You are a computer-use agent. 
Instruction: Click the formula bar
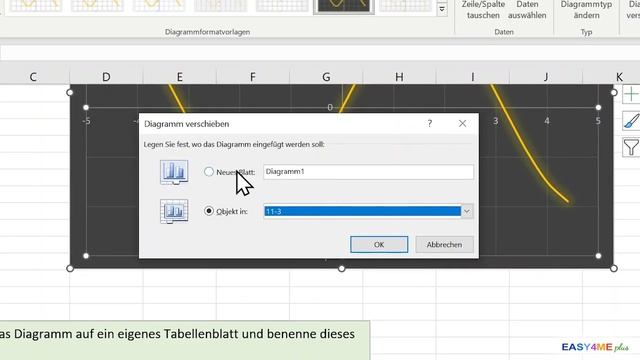pos(320,53)
